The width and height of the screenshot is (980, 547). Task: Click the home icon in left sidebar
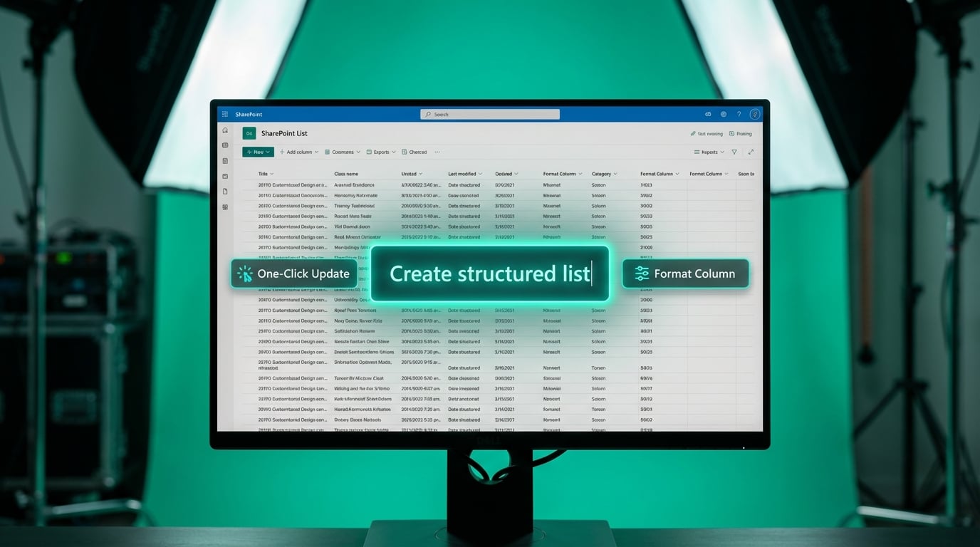tap(225, 131)
